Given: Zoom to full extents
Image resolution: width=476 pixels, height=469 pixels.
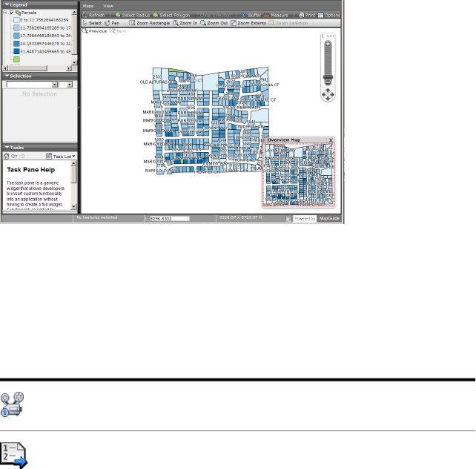Looking at the screenshot, I should (248, 23).
